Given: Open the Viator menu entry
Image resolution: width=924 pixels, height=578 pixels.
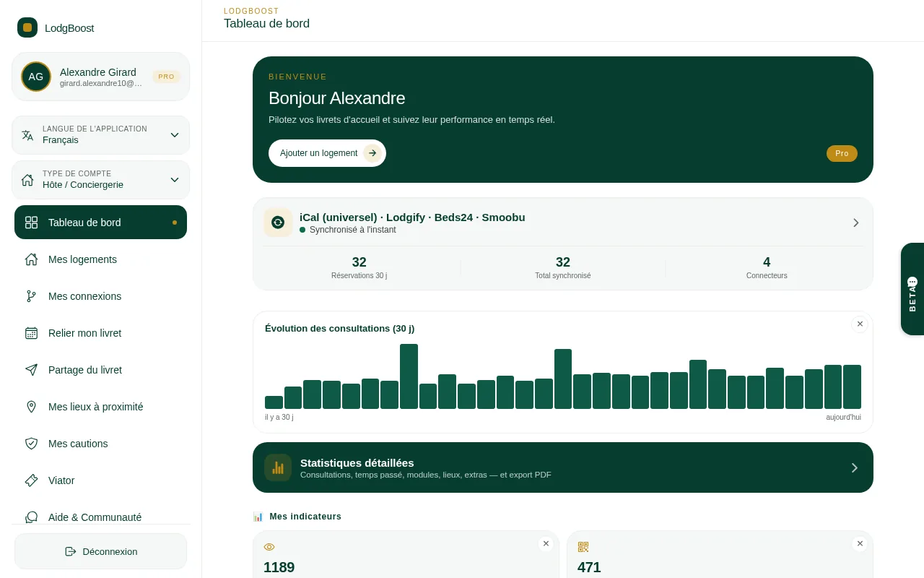Looking at the screenshot, I should click(x=100, y=480).
